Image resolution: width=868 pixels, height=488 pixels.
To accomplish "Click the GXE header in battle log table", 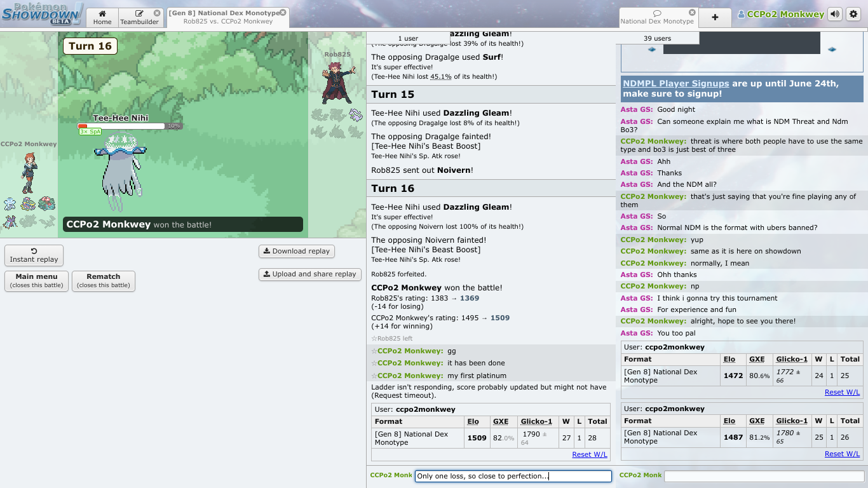I will tap(501, 421).
